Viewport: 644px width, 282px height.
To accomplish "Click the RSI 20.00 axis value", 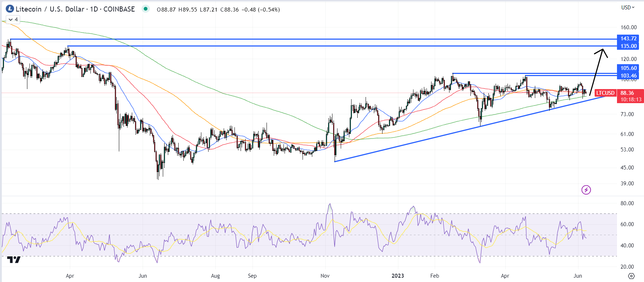I will click(x=627, y=267).
